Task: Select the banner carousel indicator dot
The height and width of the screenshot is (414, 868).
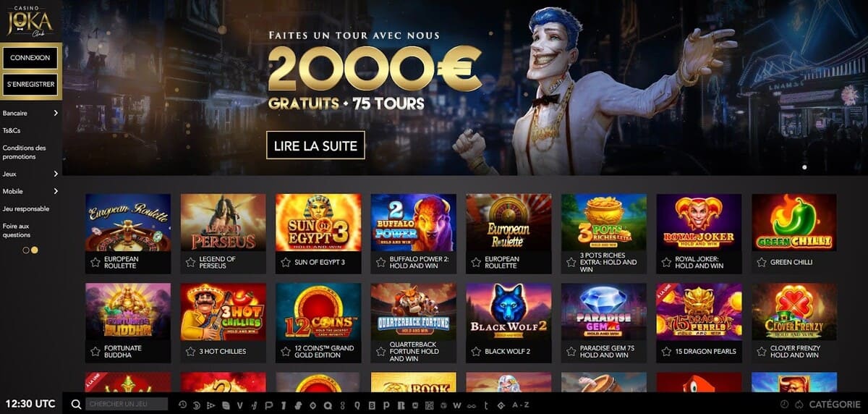Action: click(x=805, y=167)
